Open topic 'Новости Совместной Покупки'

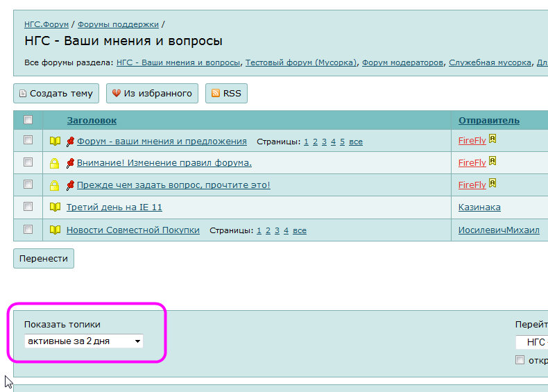tap(133, 230)
